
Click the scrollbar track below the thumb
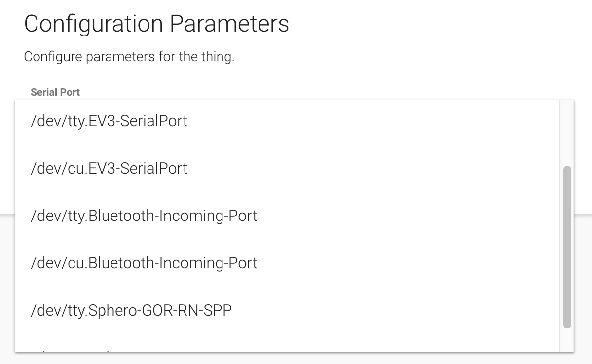tap(567, 340)
